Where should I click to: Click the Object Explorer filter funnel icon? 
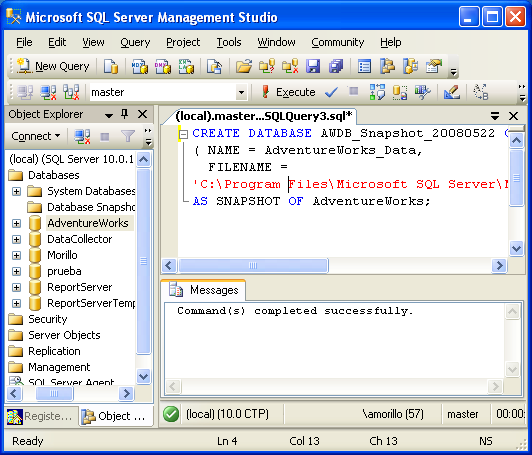(128, 136)
